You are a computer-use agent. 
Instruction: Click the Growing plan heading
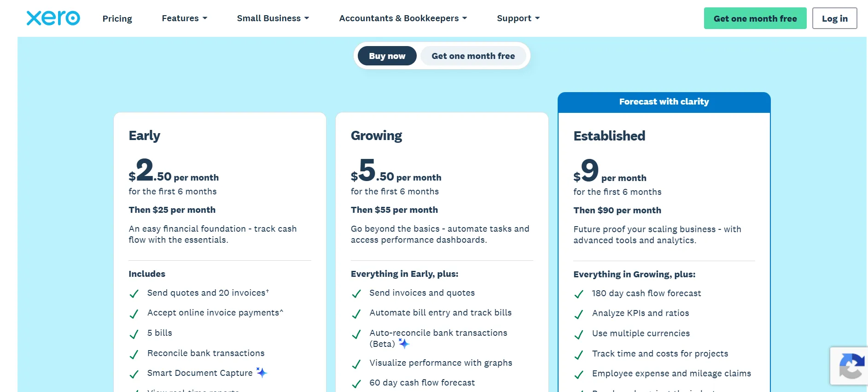tap(376, 135)
